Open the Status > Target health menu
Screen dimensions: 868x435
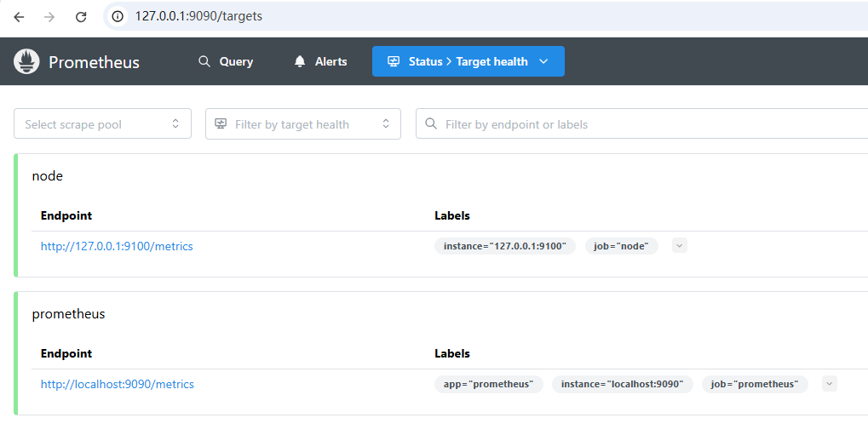468,61
